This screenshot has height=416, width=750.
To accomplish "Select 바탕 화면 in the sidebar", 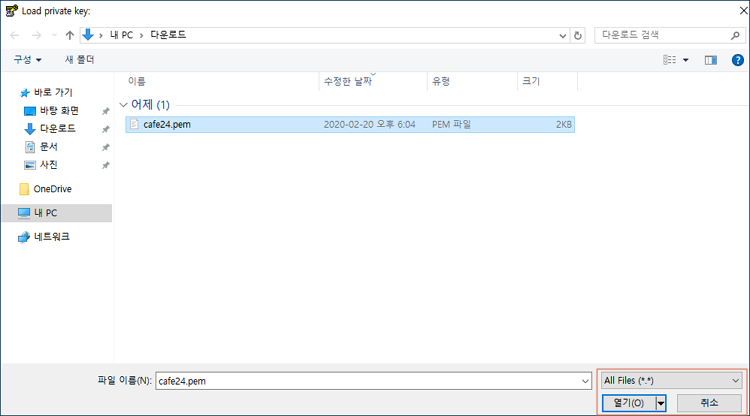I will [59, 111].
